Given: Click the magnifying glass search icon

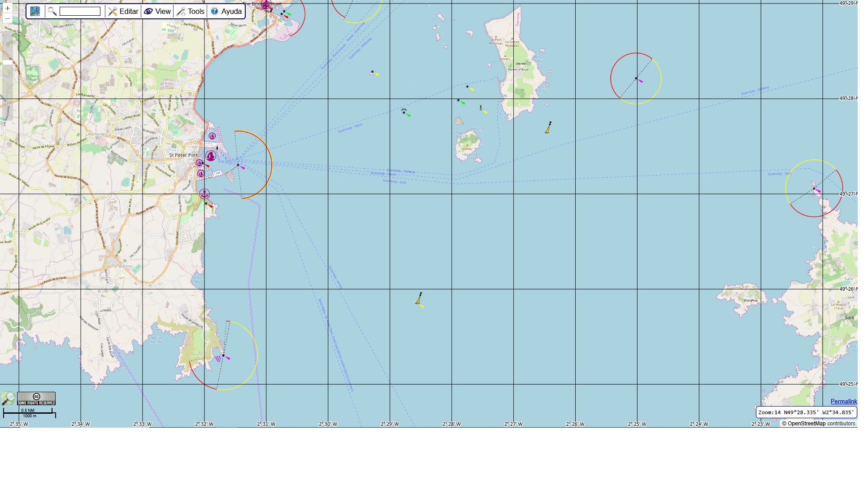Looking at the screenshot, I should 52,11.
